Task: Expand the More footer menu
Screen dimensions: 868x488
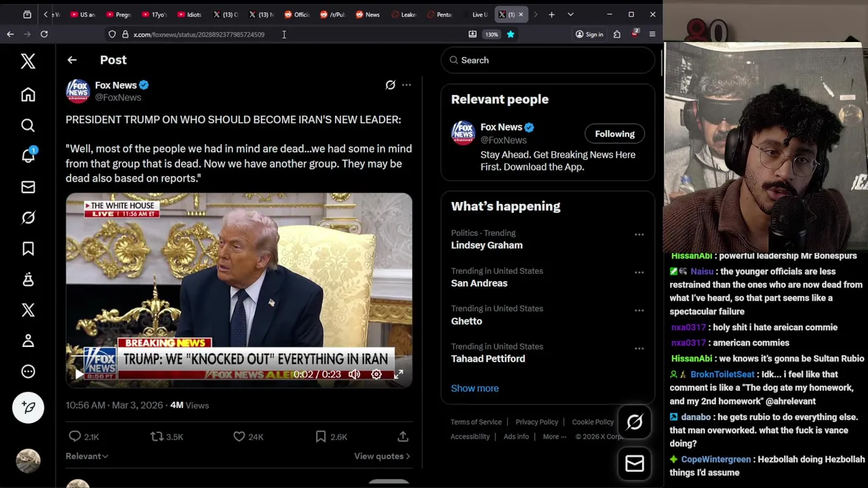Action: tap(554, 436)
